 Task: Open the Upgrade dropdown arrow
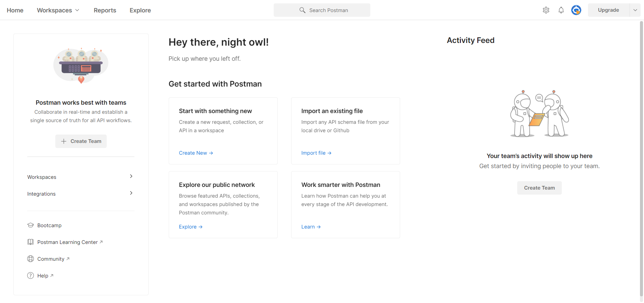click(635, 10)
